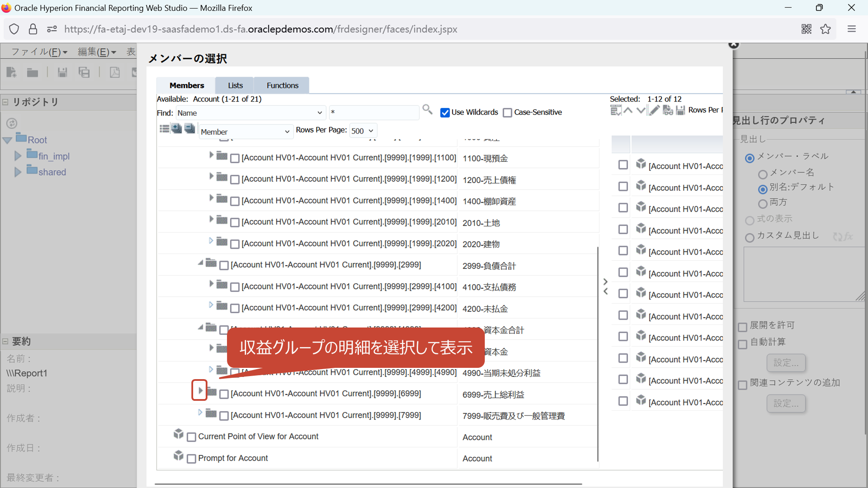Image resolution: width=868 pixels, height=488 pixels.
Task: Click the remove-selection left arrow between the panes
Action: click(x=605, y=291)
